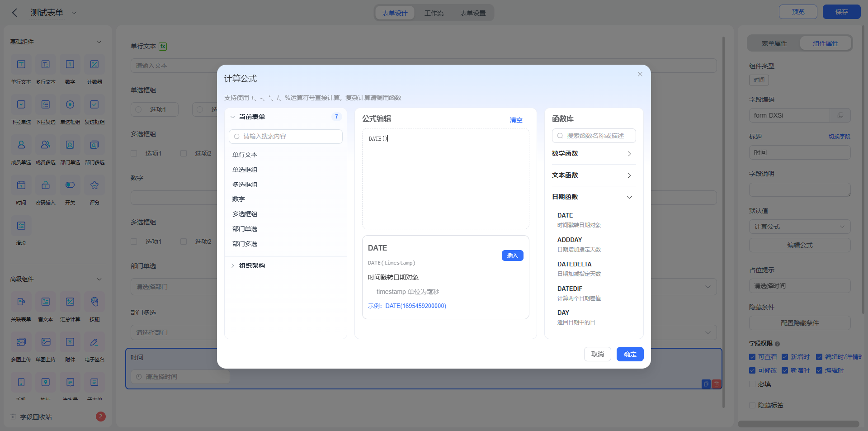Image resolution: width=868 pixels, height=431 pixels.
Task: Select the 单选框组 component icon in sidebar
Action: (x=70, y=104)
